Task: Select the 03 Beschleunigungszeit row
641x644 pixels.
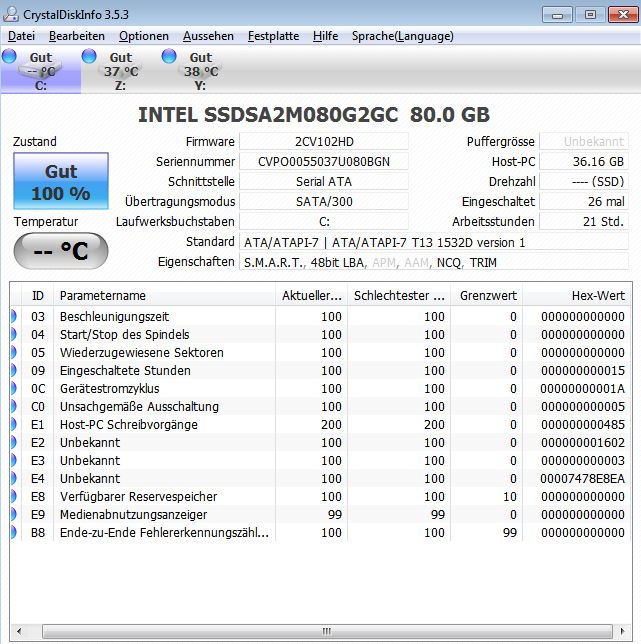Action: tap(320, 317)
